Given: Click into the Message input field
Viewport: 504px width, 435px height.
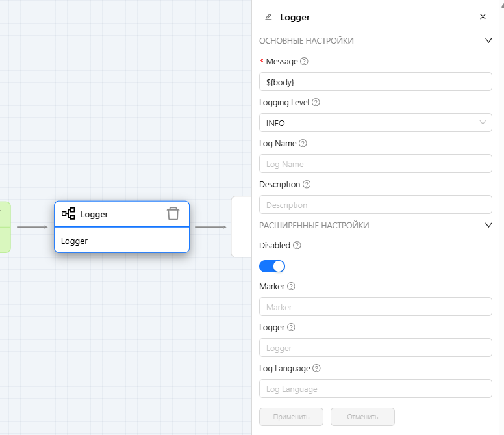Looking at the screenshot, I should click(375, 82).
